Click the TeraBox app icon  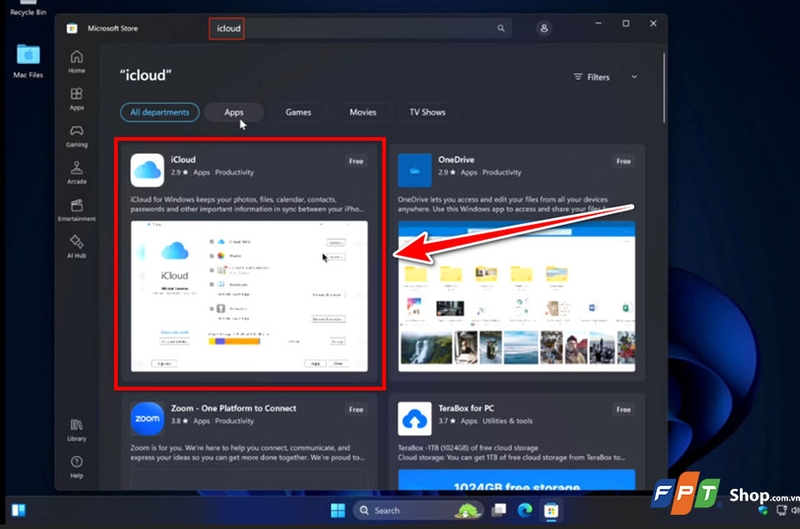pyautogui.click(x=414, y=418)
